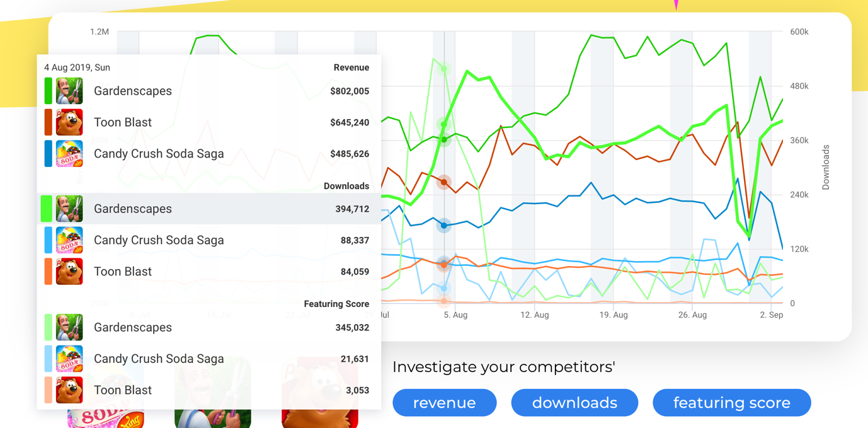Image resolution: width=868 pixels, height=428 pixels.
Task: Click the pale green featuring score peak marker
Action: (x=444, y=69)
